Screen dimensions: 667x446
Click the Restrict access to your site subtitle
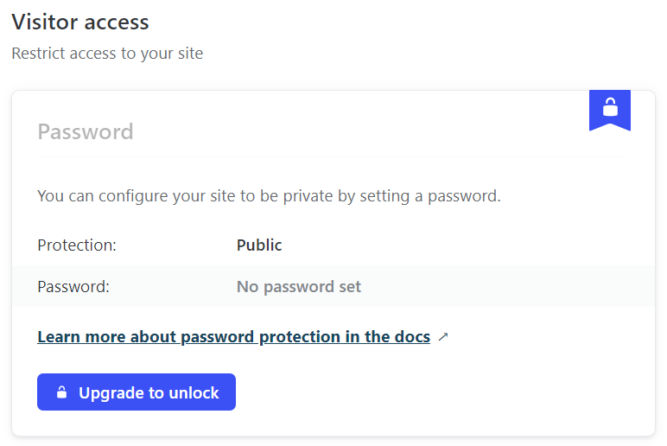coord(107,54)
